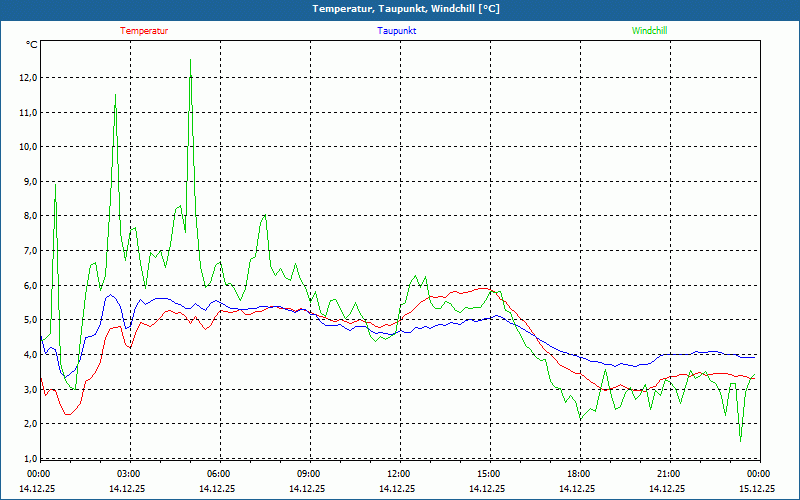The width and height of the screenshot is (800, 500).
Task: Click the chart title bar text
Action: click(400, 9)
